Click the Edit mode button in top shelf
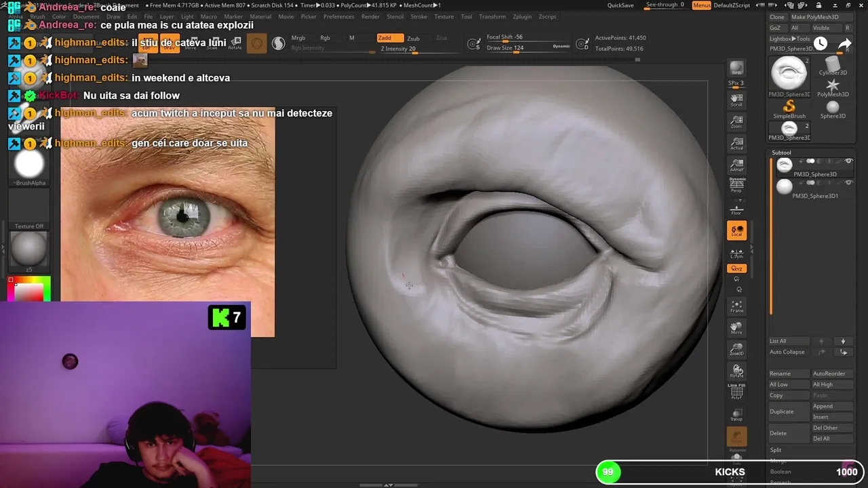868x488 pixels. [x=148, y=43]
